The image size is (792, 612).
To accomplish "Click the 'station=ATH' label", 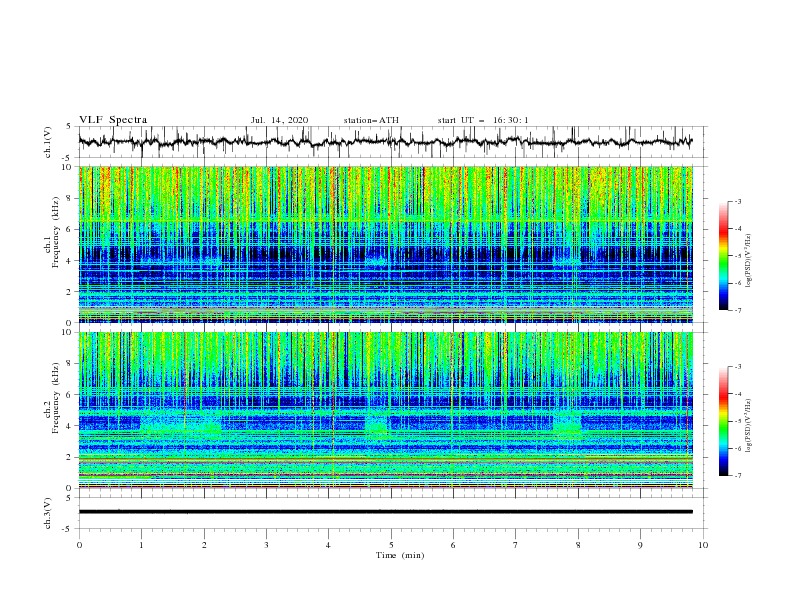I will [371, 120].
